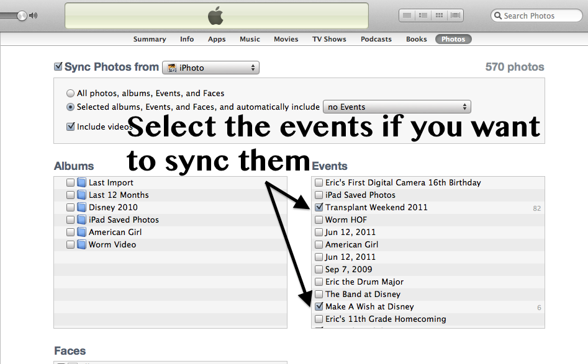
Task: Click 'Last 12 Months' album name
Action: [119, 195]
